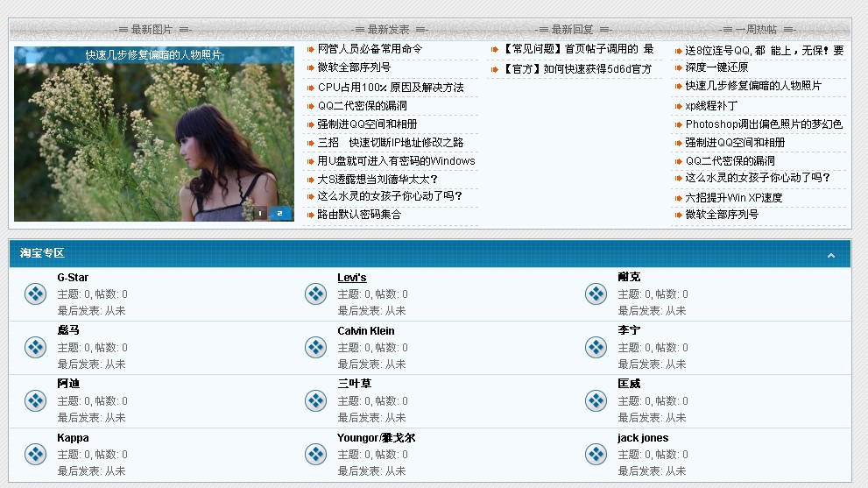Switch slideshow to image 1
The width and height of the screenshot is (868, 488).
[259, 213]
